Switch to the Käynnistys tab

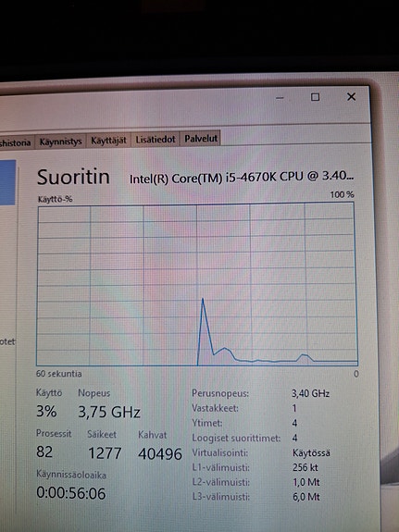(x=61, y=142)
